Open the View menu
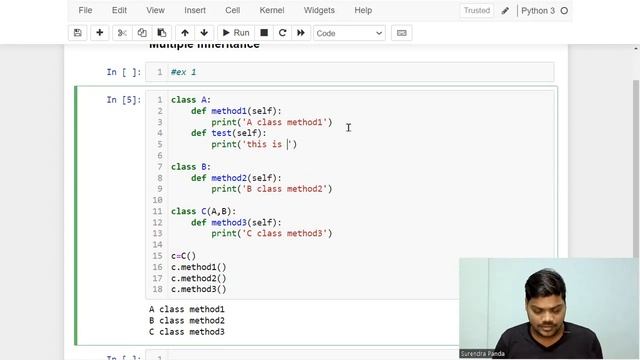 coord(156,10)
